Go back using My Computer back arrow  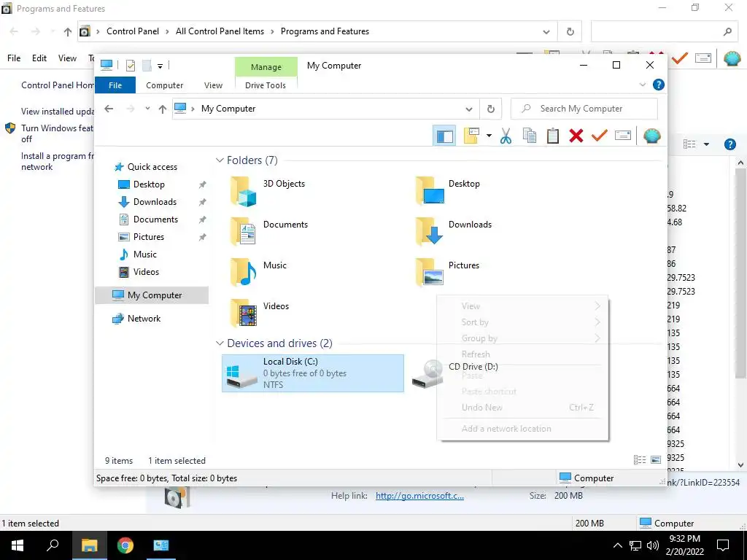109,109
